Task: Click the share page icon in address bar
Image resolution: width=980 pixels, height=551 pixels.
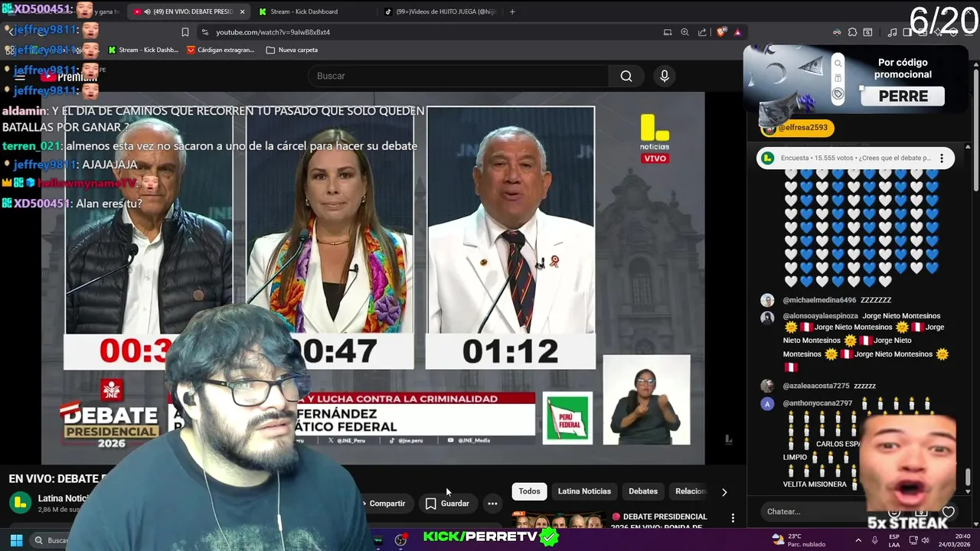Action: [x=702, y=32]
